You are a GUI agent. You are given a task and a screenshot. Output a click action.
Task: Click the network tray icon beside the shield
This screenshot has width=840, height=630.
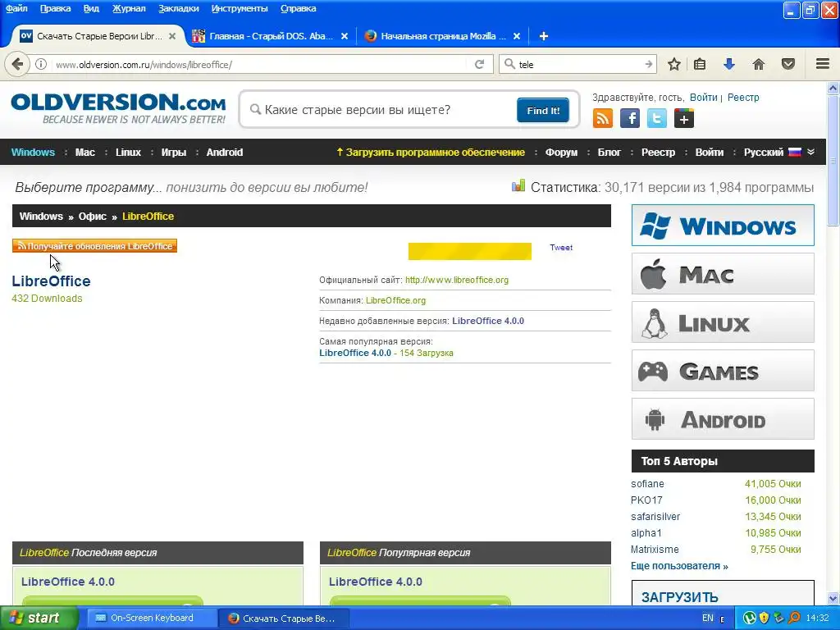coord(779,619)
